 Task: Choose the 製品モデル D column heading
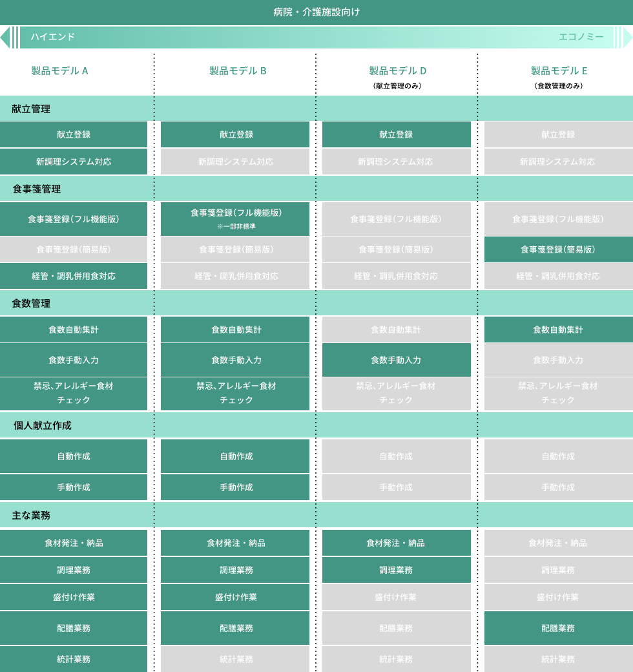tap(398, 71)
